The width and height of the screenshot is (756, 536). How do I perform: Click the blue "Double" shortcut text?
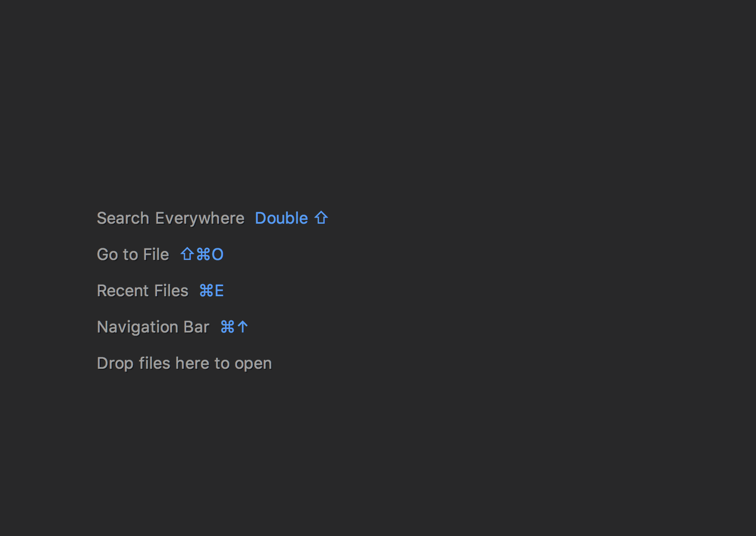pyautogui.click(x=281, y=218)
